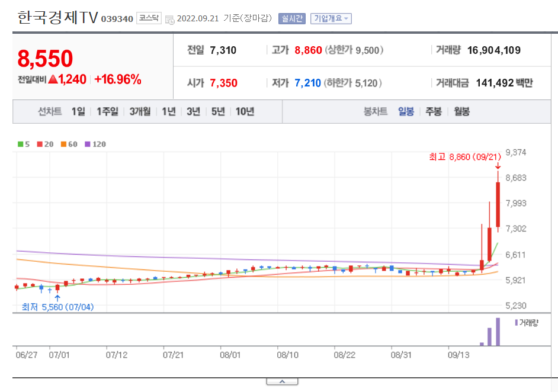Screen dimensions: 558x392
Task: Switch to 월봉 monthly candle chart
Action: tap(461, 112)
